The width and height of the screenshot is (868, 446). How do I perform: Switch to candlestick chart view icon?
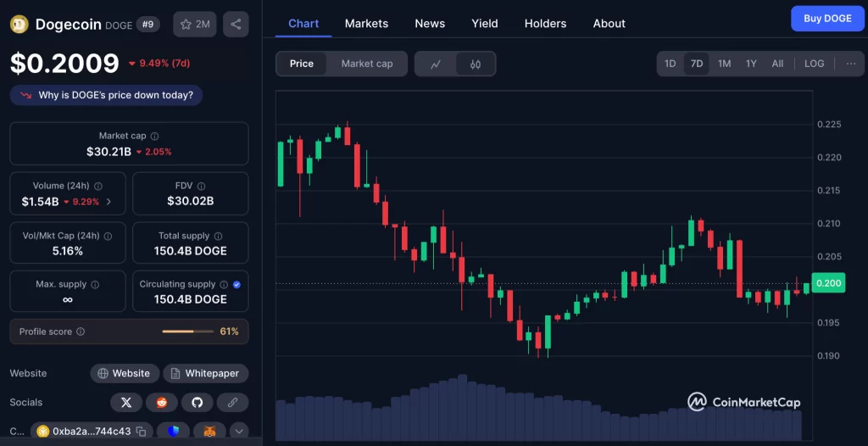tap(476, 64)
